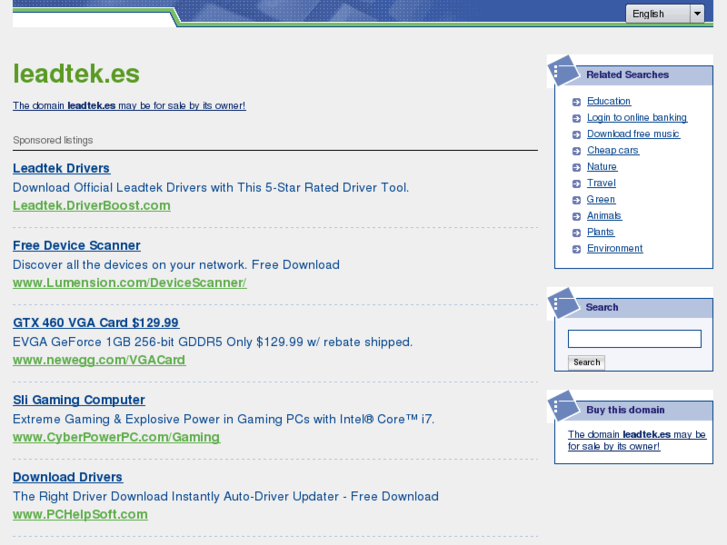Open the Animals related search
This screenshot has height=545, width=727.
(604, 216)
